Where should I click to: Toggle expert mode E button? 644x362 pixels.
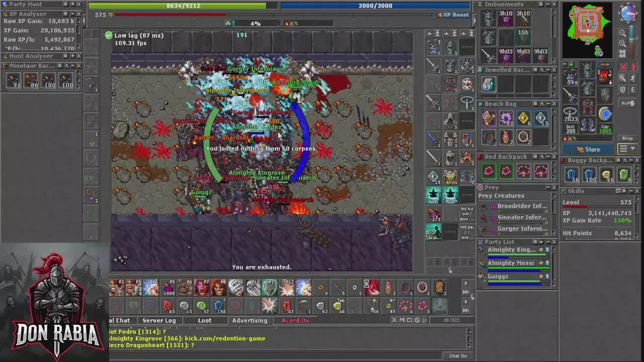pyautogui.click(x=632, y=90)
